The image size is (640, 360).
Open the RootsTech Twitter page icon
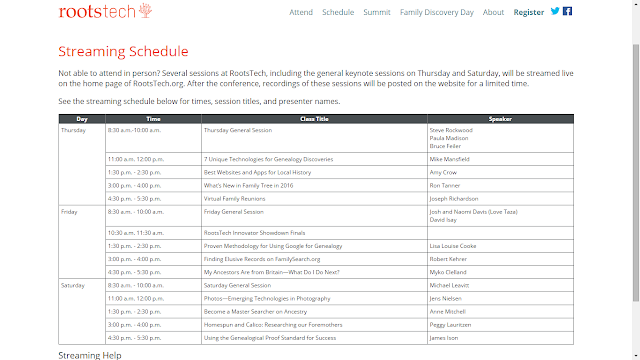pos(555,11)
